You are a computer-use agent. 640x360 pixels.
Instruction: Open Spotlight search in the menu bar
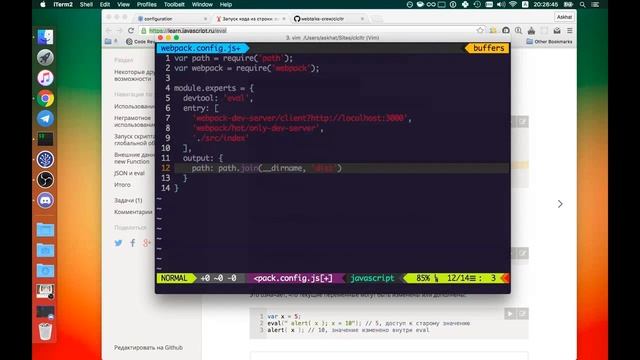[x=582, y=4]
